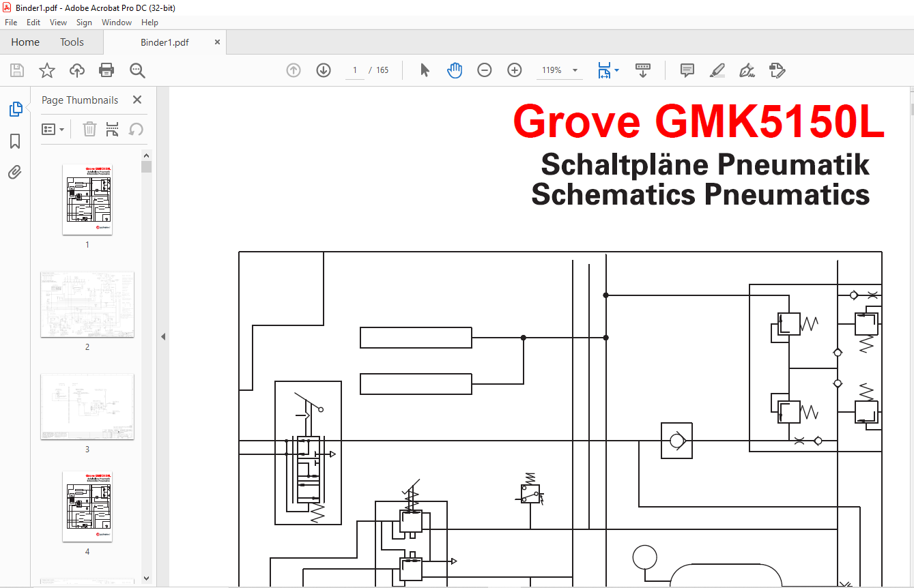
Task: Click the read mode keyboard-arrow icon
Action: click(x=643, y=70)
